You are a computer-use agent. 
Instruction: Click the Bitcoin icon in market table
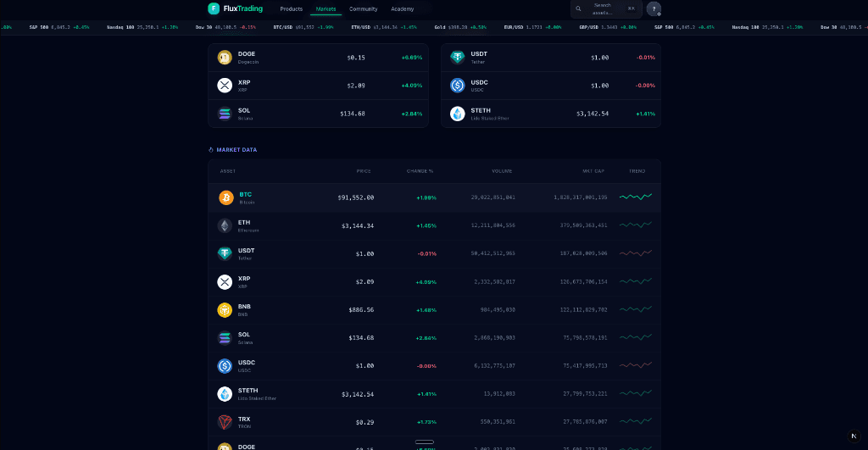pos(226,197)
